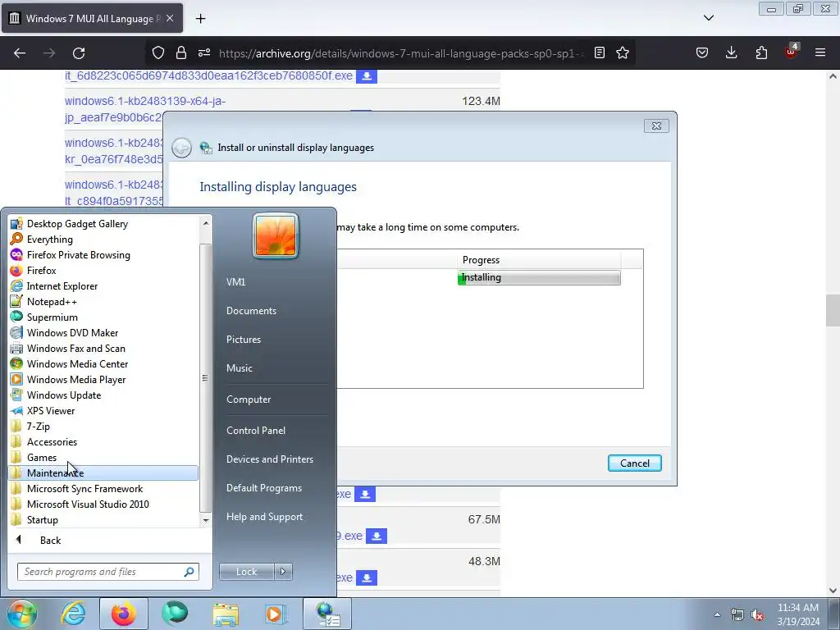
Task: Open Supermium from the taskbar
Action: point(175,614)
